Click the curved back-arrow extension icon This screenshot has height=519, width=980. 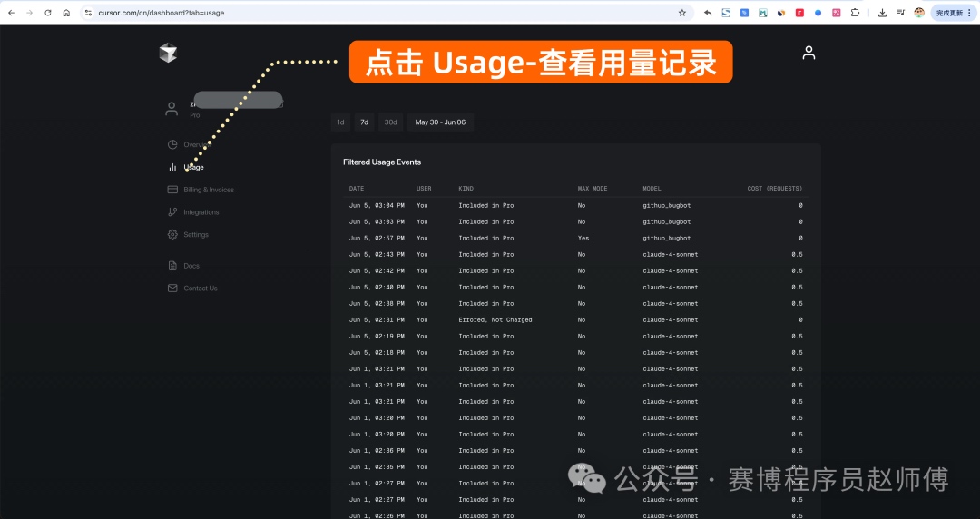(x=708, y=13)
